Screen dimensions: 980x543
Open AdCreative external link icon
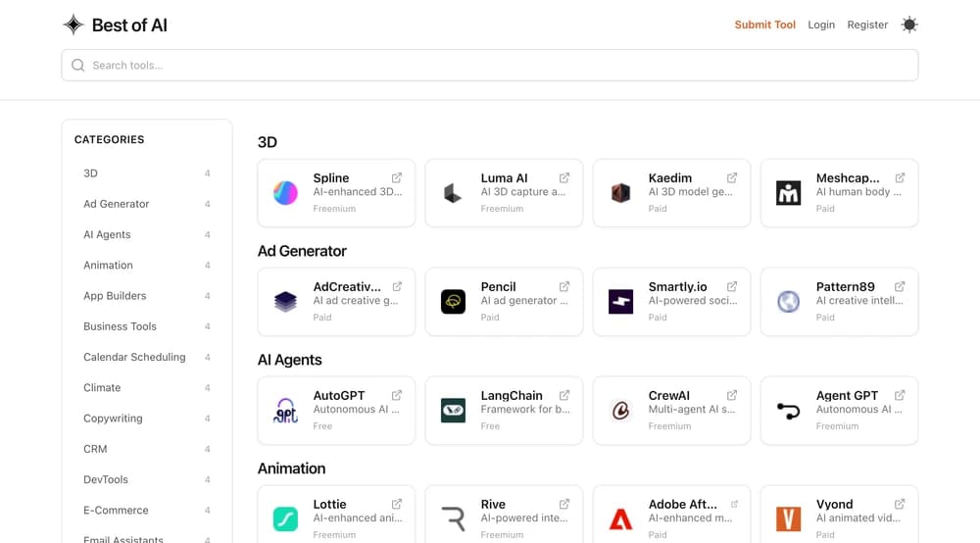(x=397, y=287)
